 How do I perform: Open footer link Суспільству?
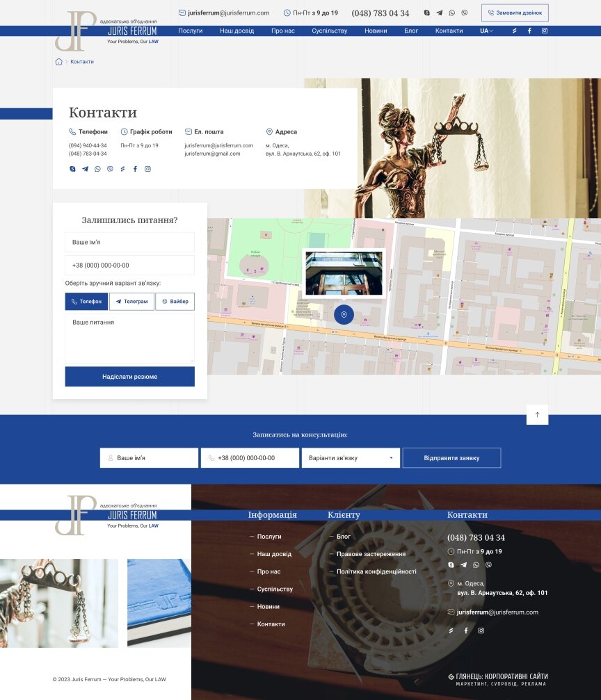(x=275, y=589)
